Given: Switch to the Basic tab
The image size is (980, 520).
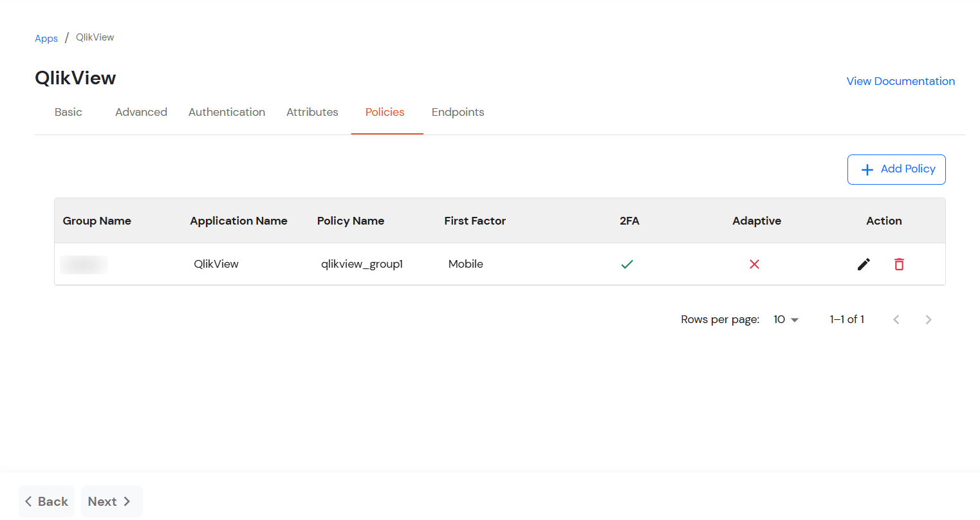Looking at the screenshot, I should (68, 112).
